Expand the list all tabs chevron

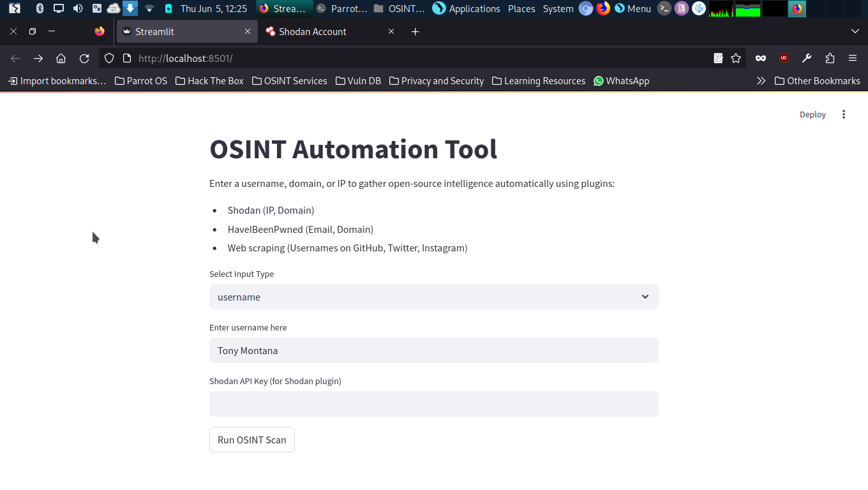coord(855,31)
